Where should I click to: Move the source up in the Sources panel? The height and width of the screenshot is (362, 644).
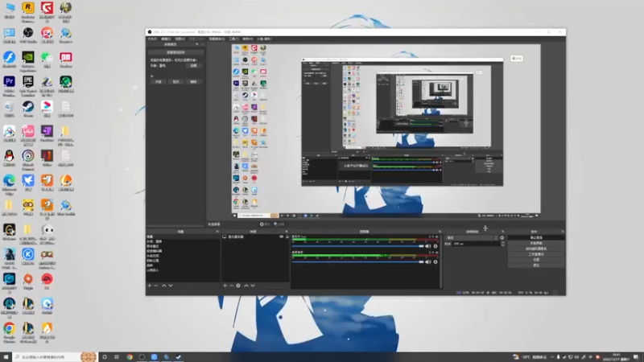click(246, 286)
